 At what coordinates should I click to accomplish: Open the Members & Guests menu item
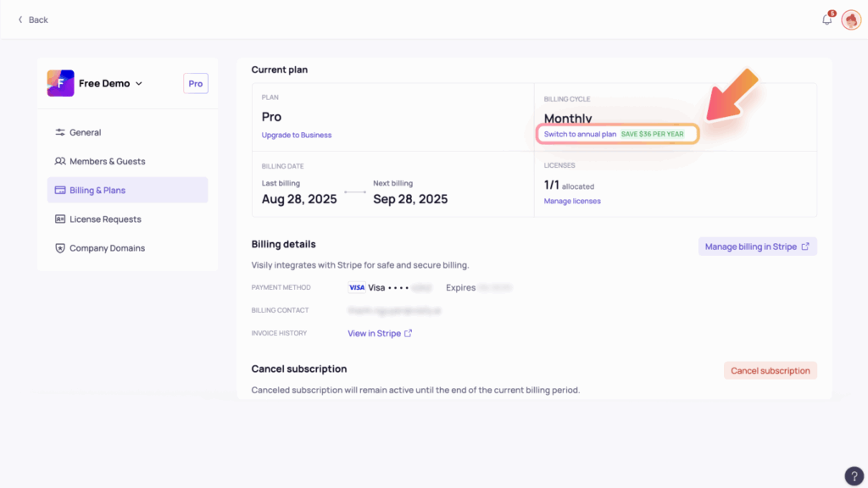pos(107,161)
